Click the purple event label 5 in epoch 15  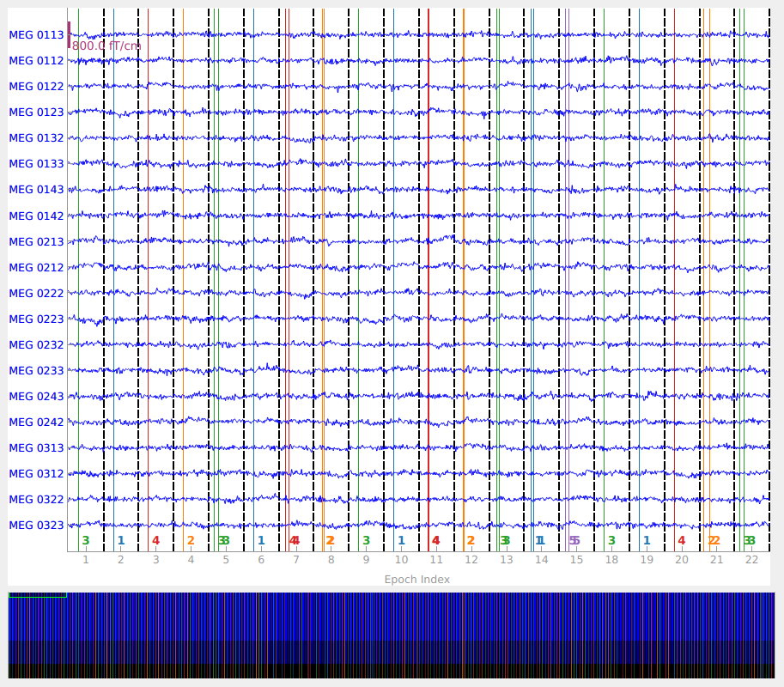point(574,540)
